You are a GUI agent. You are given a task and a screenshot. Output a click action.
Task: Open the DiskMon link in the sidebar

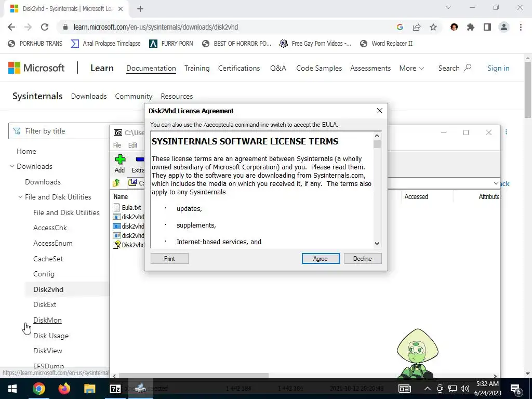tap(47, 320)
